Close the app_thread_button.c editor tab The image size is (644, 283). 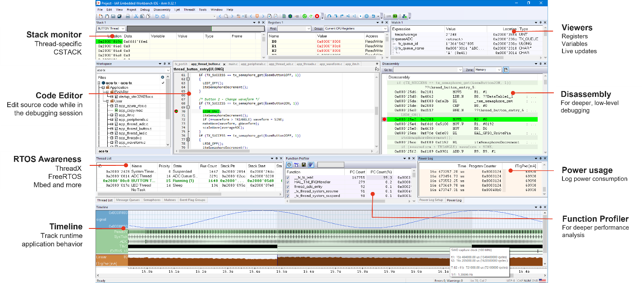pos(224,64)
